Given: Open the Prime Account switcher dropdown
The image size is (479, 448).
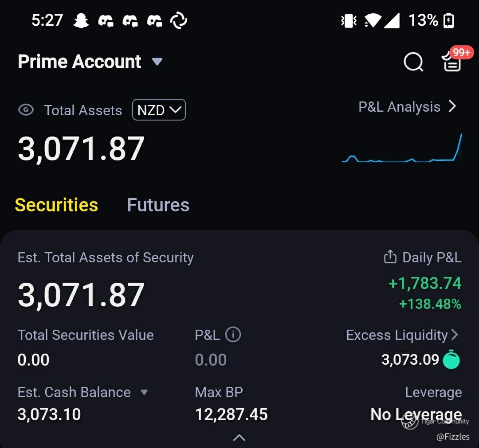Looking at the screenshot, I should tap(157, 62).
